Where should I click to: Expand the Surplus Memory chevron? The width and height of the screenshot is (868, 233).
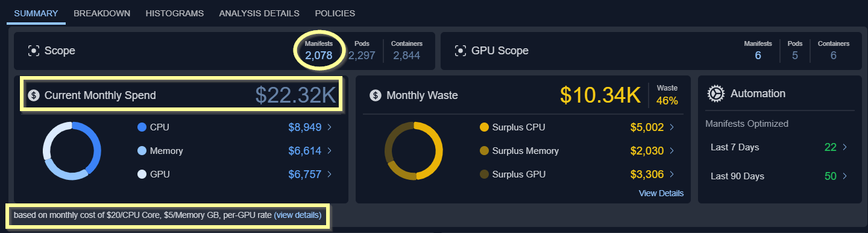(671, 151)
